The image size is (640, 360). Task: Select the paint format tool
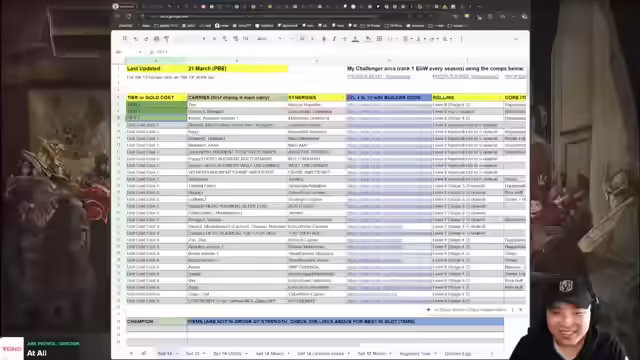[167, 39]
